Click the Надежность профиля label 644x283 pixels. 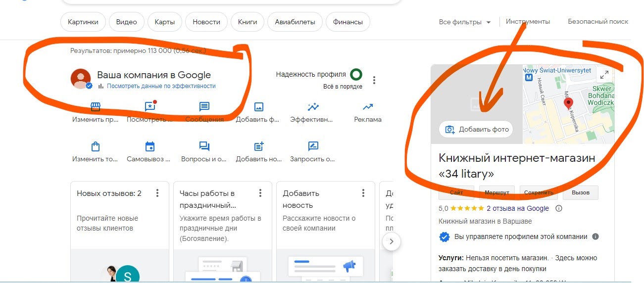(311, 75)
